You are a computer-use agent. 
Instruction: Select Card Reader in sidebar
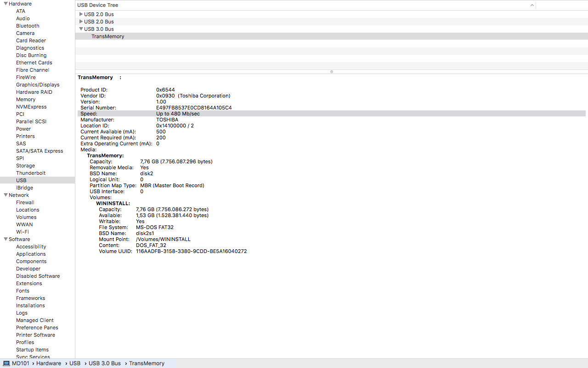tap(31, 40)
